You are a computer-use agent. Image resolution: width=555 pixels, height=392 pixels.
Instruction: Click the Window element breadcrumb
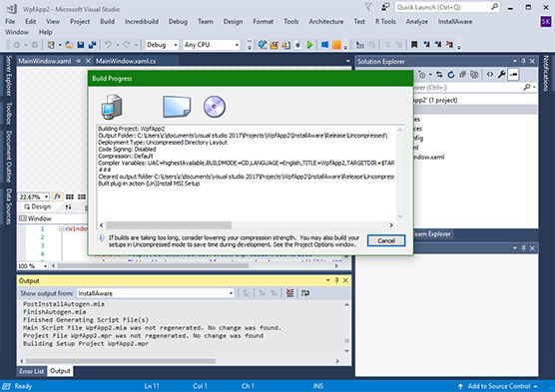coord(36,218)
